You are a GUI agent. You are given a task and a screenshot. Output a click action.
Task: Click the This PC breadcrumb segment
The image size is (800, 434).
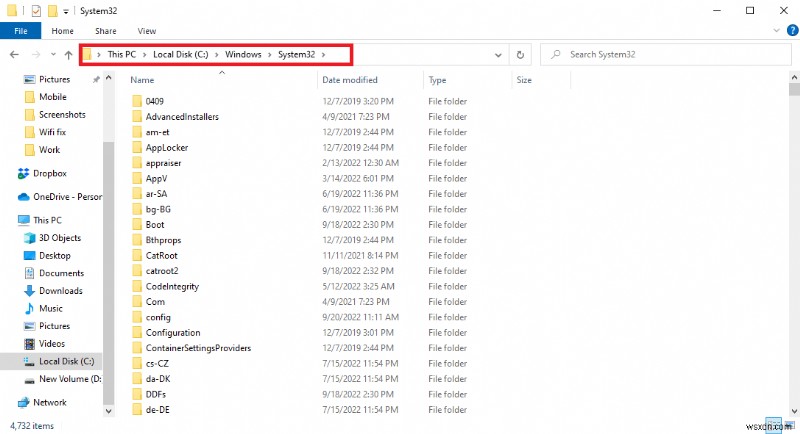coord(122,55)
